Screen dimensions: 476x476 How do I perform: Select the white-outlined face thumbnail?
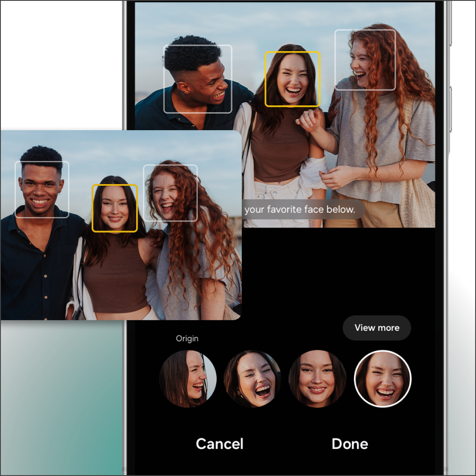pyautogui.click(x=383, y=379)
